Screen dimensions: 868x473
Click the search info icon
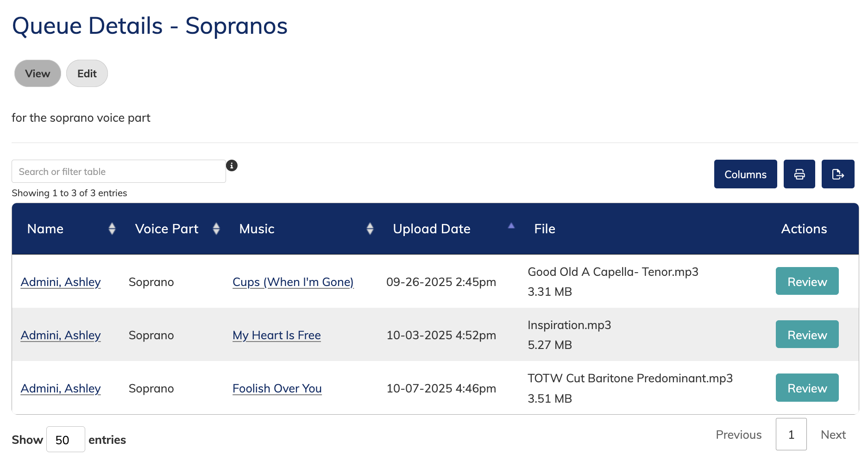[x=232, y=166]
